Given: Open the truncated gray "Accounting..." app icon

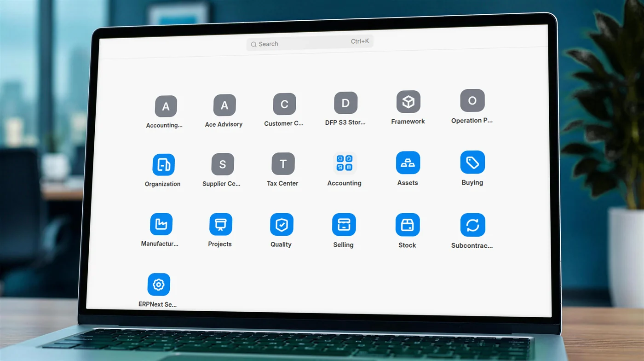Looking at the screenshot, I should point(166,106).
